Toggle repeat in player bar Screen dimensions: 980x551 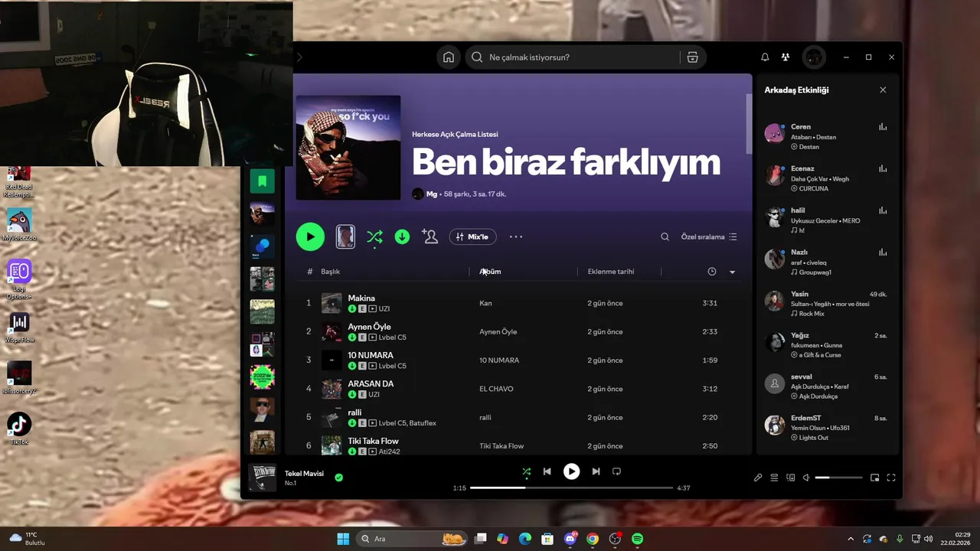click(x=616, y=471)
